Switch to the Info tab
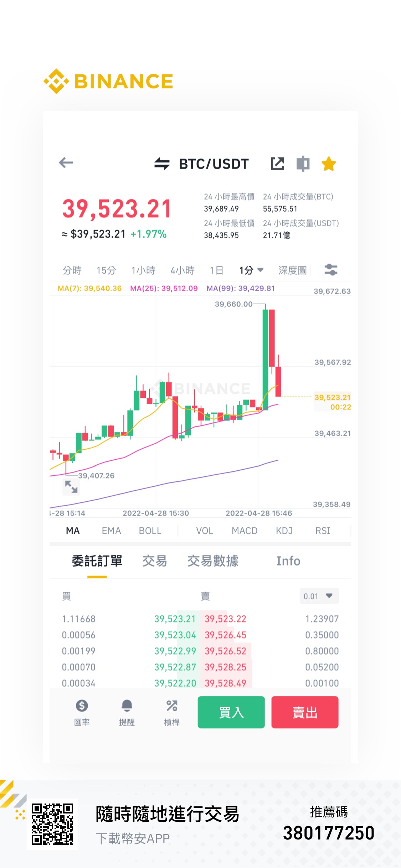 point(288,561)
